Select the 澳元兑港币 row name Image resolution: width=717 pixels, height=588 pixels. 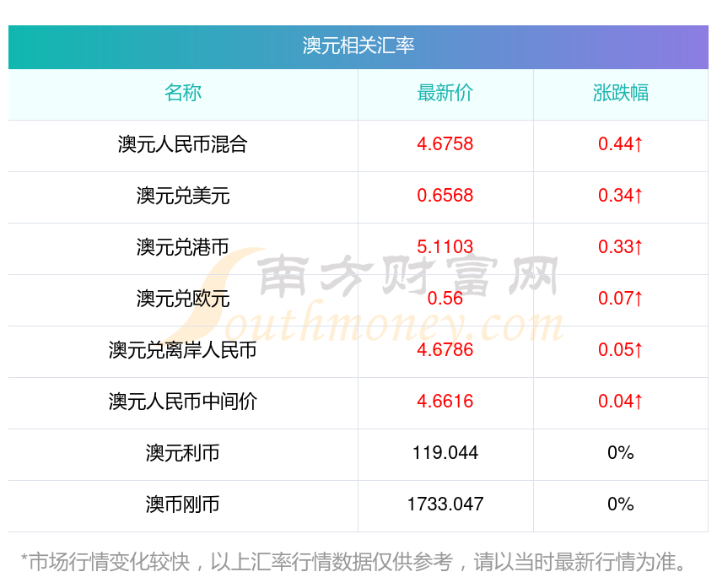pos(182,247)
